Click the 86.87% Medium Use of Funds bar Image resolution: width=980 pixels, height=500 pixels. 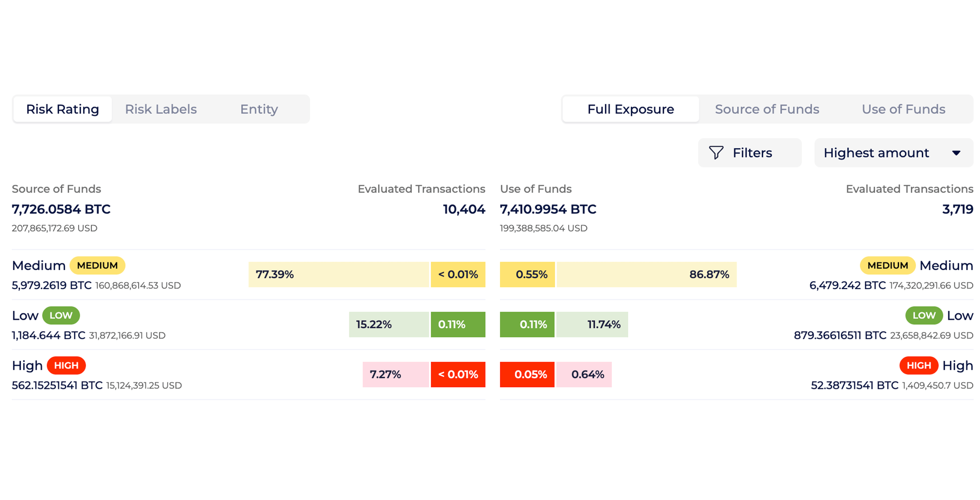coord(646,274)
